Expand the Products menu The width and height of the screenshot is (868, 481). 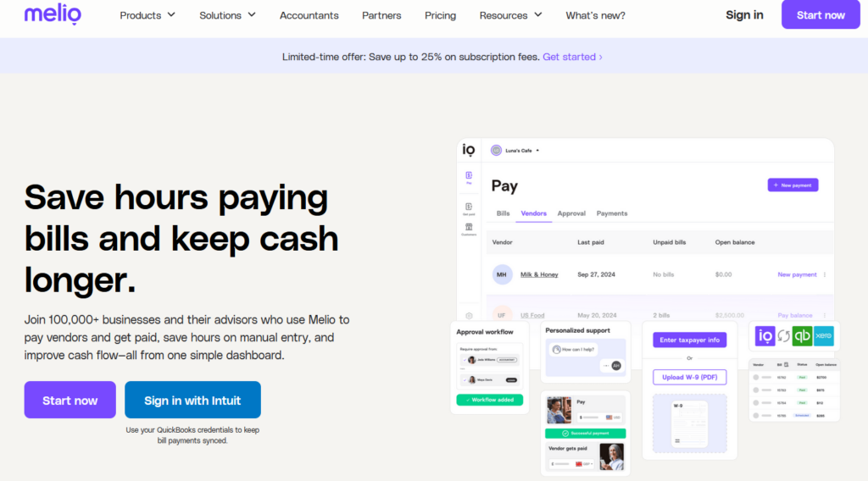147,15
